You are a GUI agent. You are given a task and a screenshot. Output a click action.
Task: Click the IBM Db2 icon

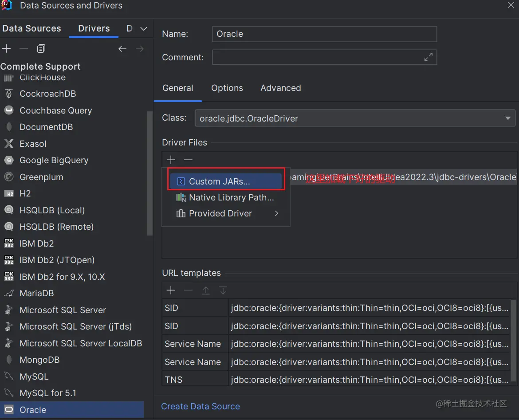9,243
